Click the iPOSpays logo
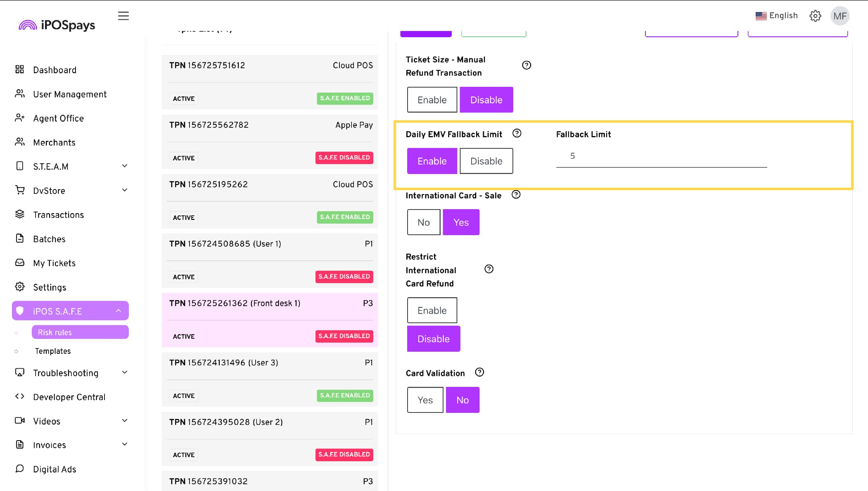 pos(57,25)
